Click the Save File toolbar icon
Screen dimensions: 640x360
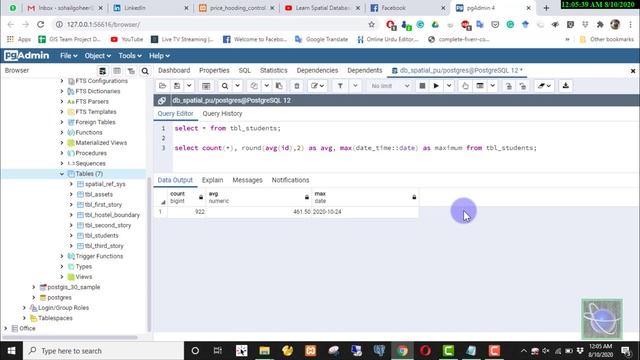coord(177,86)
